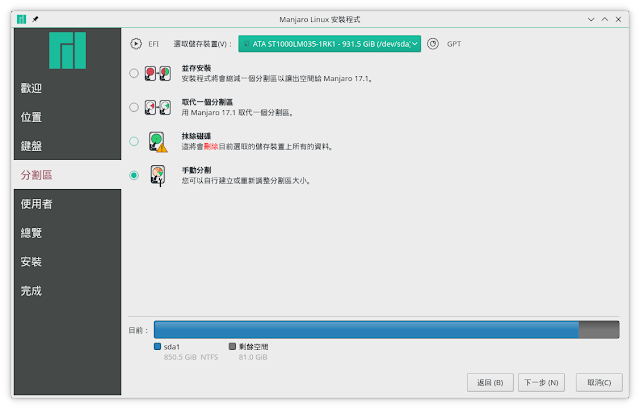
Task: Click the gray free space bar segment
Action: pyautogui.click(x=599, y=330)
